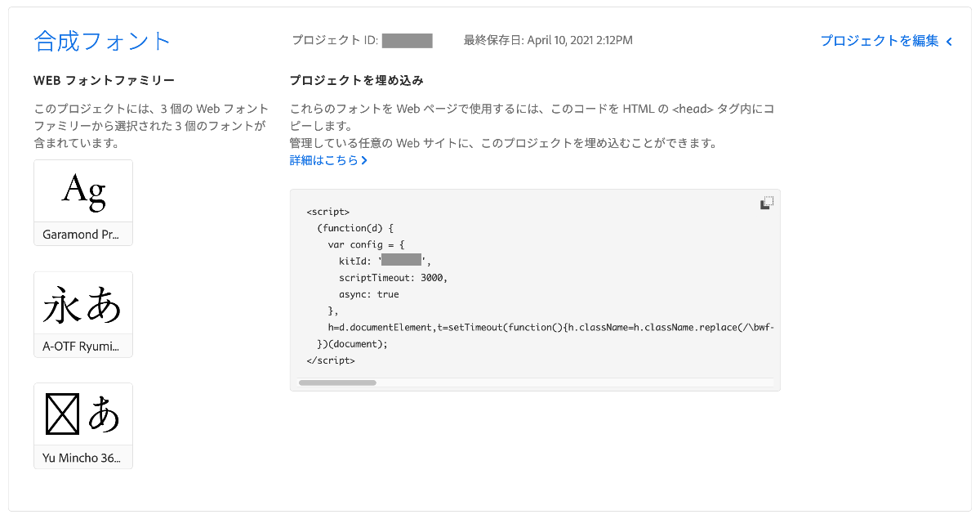Click the Garamond Pr... font name label
The image size is (980, 519).
coord(82,235)
